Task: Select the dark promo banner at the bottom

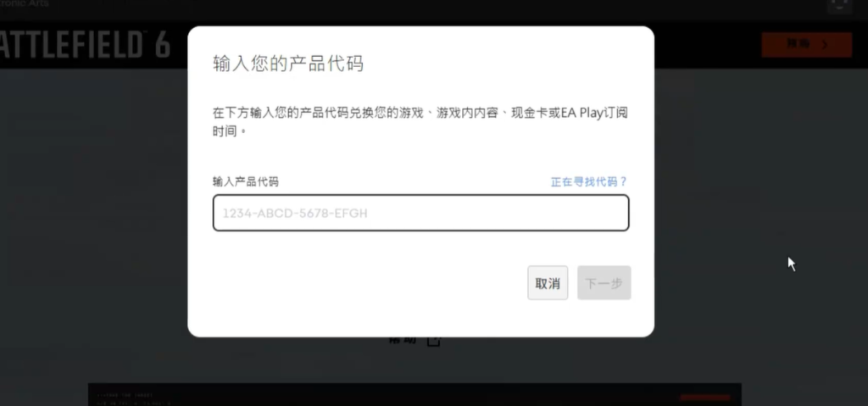Action: (415, 394)
